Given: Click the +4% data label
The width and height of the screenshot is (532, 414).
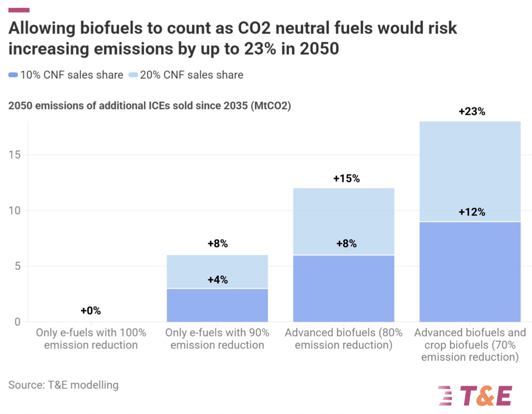Looking at the screenshot, I should pyautogui.click(x=217, y=280).
